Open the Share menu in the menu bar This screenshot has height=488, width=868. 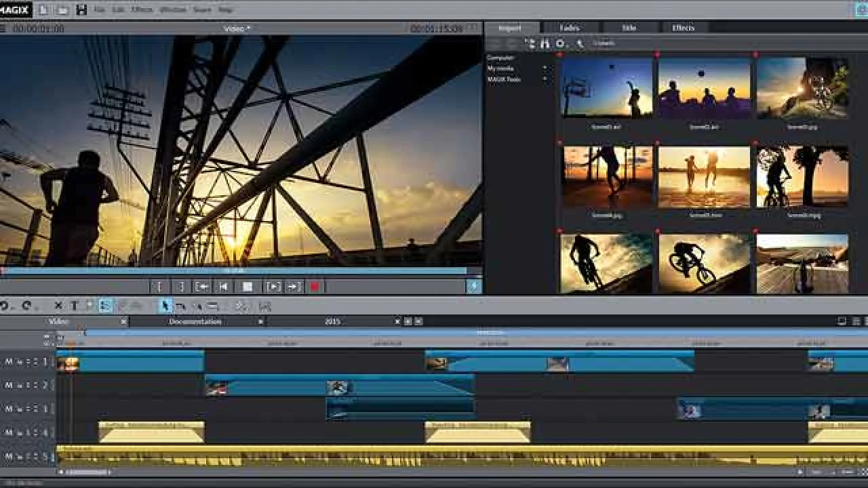[202, 10]
